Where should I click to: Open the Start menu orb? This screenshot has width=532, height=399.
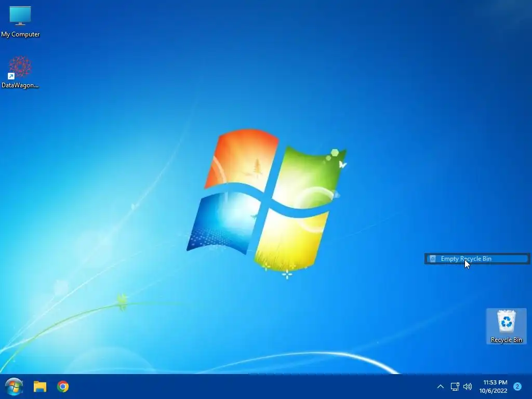14,387
